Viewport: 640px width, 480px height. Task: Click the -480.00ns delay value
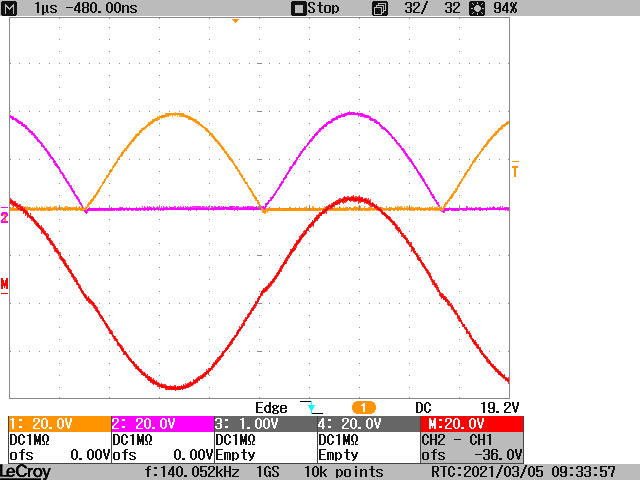tap(101, 8)
